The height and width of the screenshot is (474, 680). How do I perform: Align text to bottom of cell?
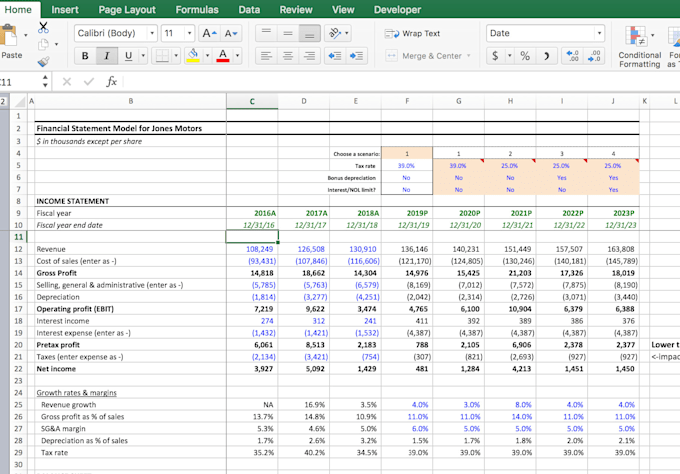click(x=309, y=33)
